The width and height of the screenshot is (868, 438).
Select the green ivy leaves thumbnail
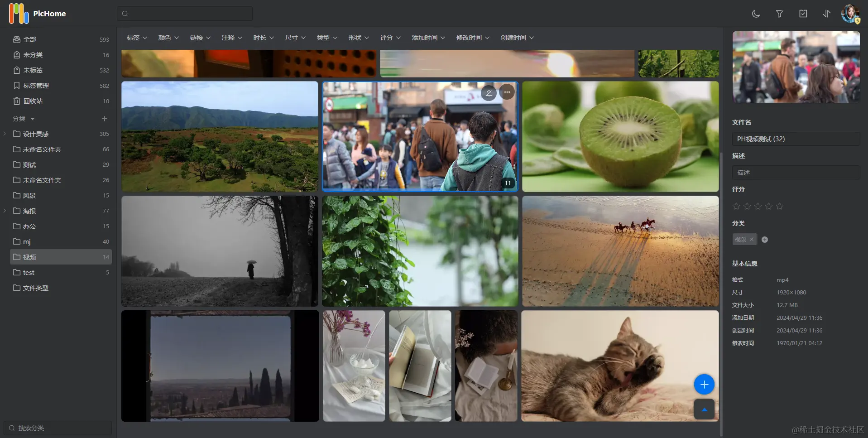click(420, 251)
